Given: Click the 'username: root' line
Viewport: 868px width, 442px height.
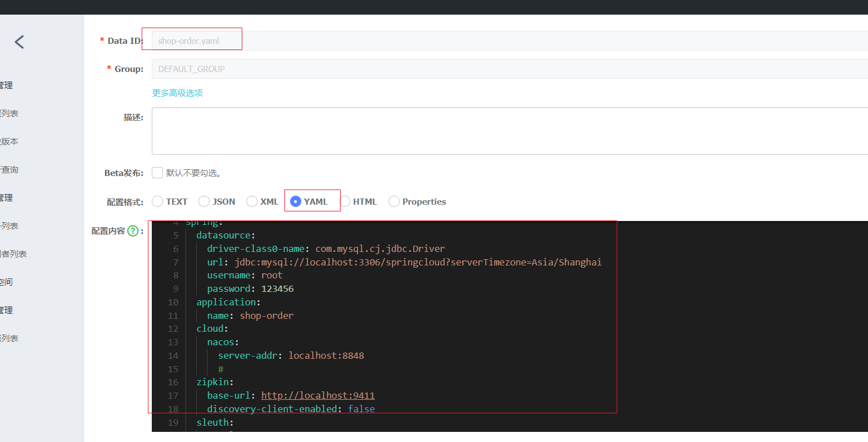Looking at the screenshot, I should click(x=245, y=275).
